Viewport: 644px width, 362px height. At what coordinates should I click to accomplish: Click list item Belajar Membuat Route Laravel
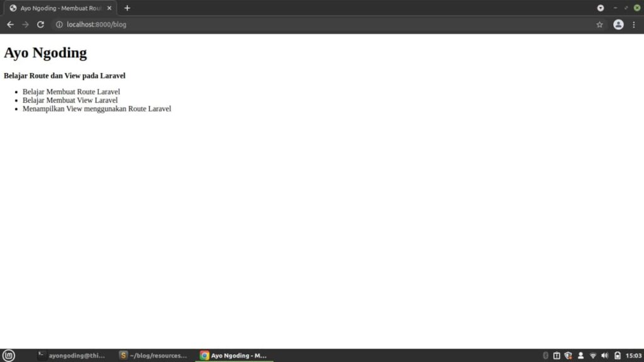(x=71, y=92)
